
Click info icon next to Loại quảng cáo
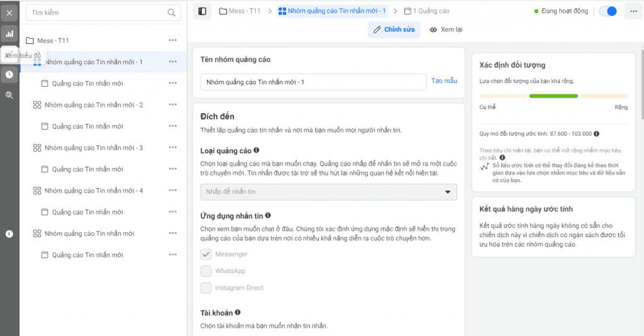257,150
